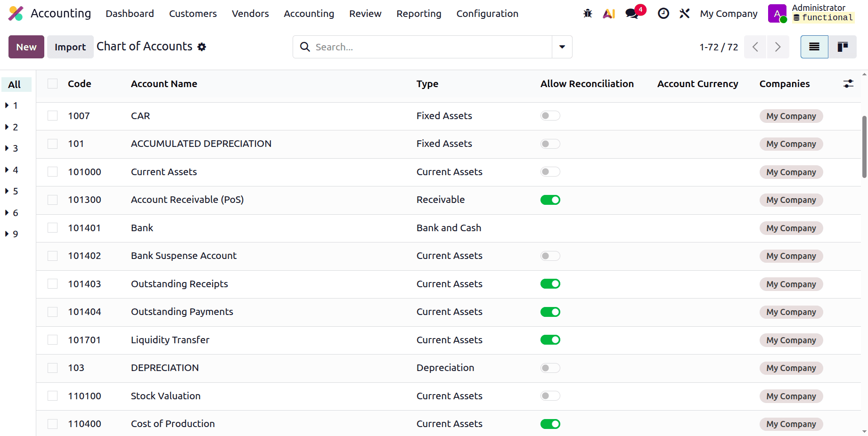
Task: Click the Administrator avatar
Action: tap(777, 14)
